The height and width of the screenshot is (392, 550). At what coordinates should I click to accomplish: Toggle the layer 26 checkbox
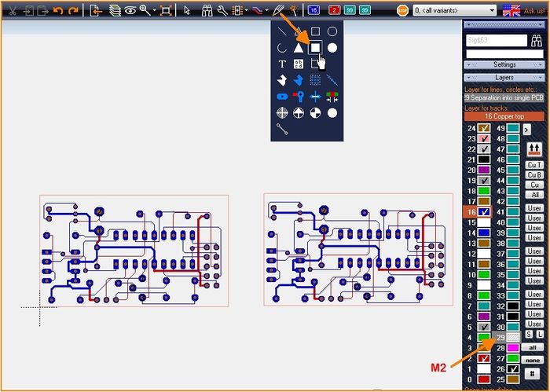[x=512, y=369]
